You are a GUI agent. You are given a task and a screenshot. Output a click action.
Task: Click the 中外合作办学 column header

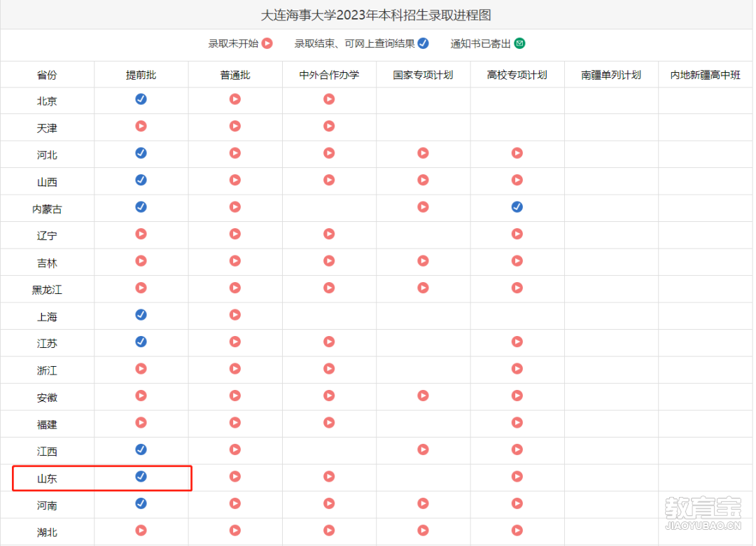coord(329,75)
